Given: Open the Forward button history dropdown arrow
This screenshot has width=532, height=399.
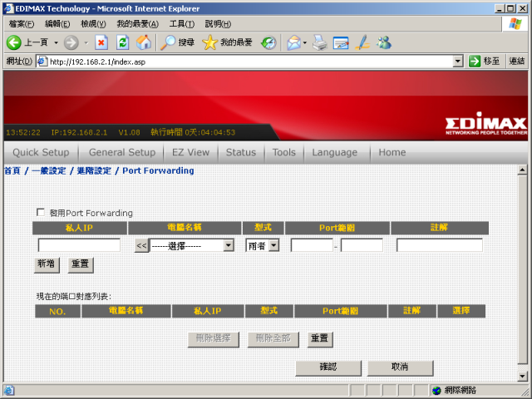Looking at the screenshot, I should pyautogui.click(x=86, y=42).
